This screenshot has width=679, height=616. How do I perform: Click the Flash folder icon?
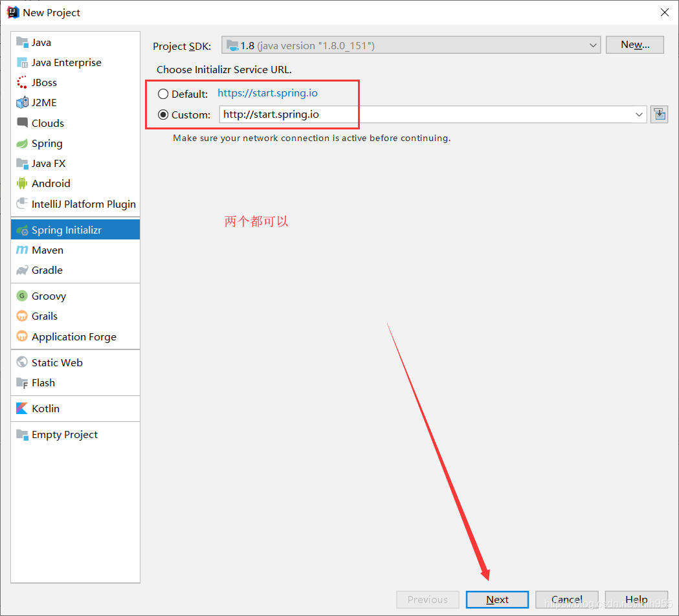(21, 382)
